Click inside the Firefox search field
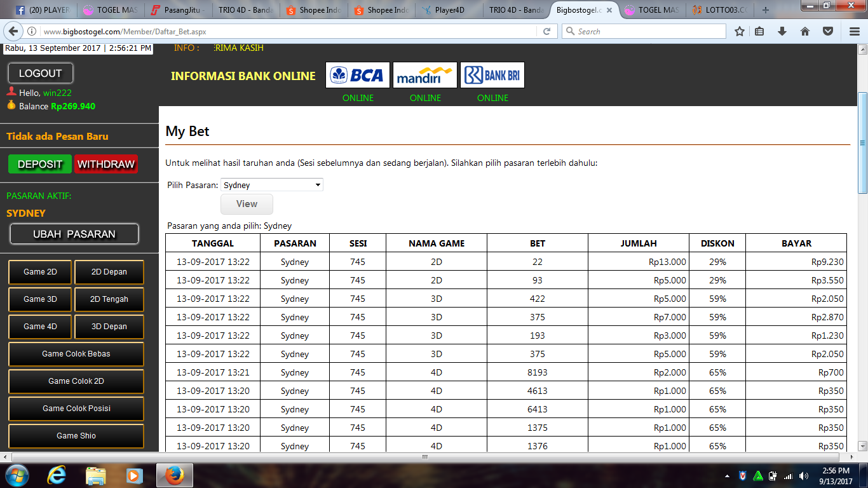This screenshot has width=868, height=488. click(x=648, y=32)
